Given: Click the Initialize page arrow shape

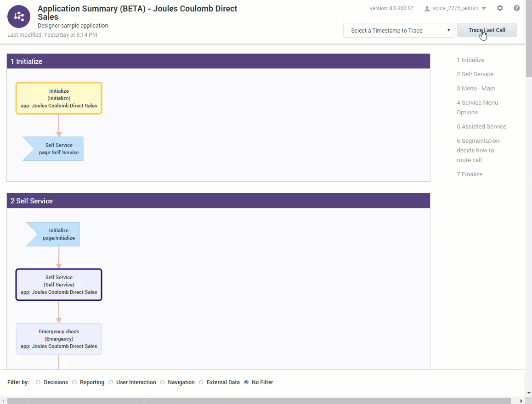Looking at the screenshot, I should coord(55,234).
